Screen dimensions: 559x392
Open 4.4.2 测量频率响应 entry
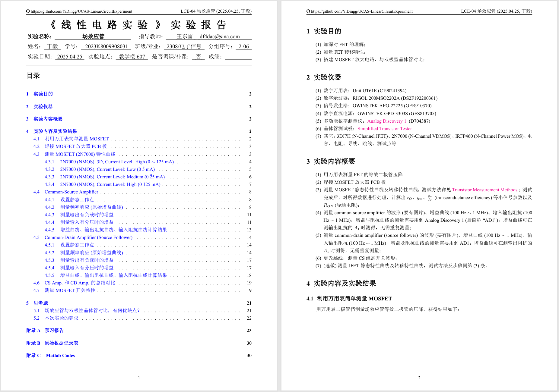pos(84,207)
